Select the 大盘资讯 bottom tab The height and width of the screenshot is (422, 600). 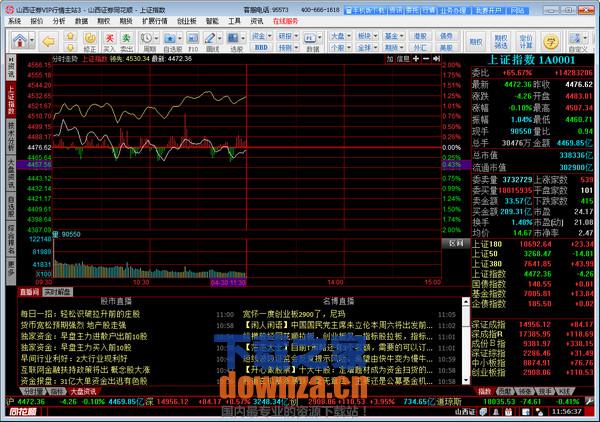click(x=83, y=391)
